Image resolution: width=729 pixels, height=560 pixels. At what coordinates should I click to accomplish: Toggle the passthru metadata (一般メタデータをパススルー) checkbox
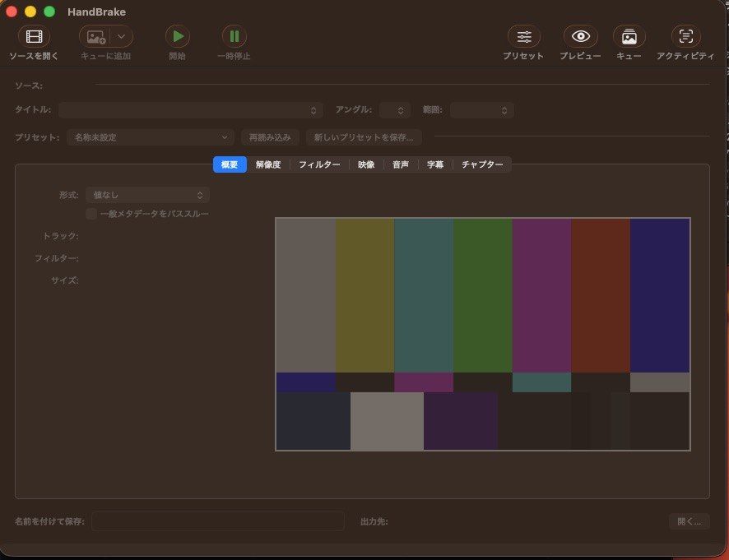point(91,214)
